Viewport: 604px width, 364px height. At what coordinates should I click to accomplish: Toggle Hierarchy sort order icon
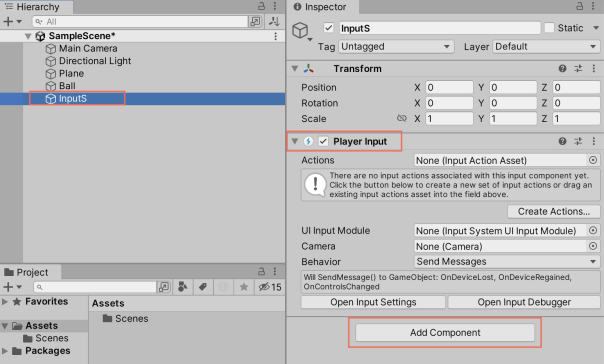tap(274, 22)
